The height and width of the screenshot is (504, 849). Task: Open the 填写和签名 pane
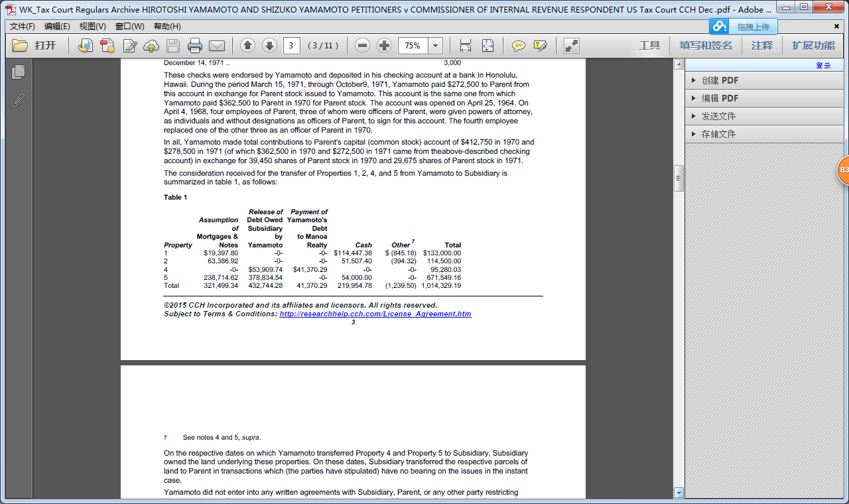tap(706, 46)
